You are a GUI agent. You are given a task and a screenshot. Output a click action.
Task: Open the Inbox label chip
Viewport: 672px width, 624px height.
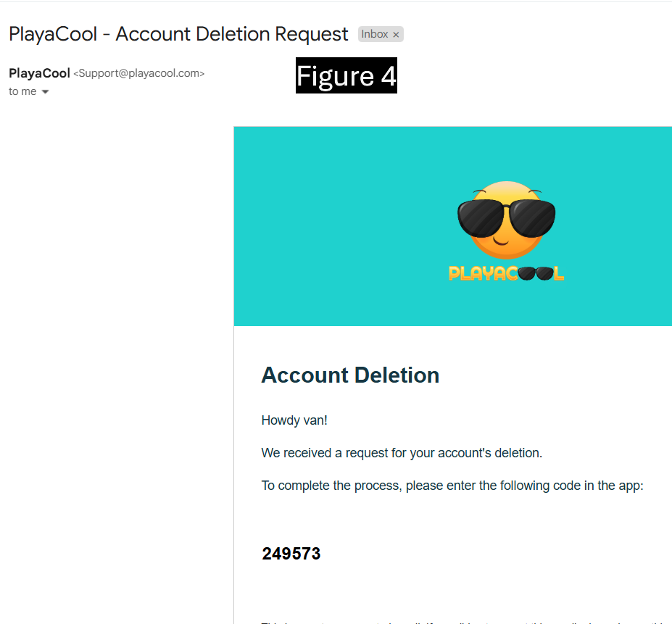pos(375,34)
